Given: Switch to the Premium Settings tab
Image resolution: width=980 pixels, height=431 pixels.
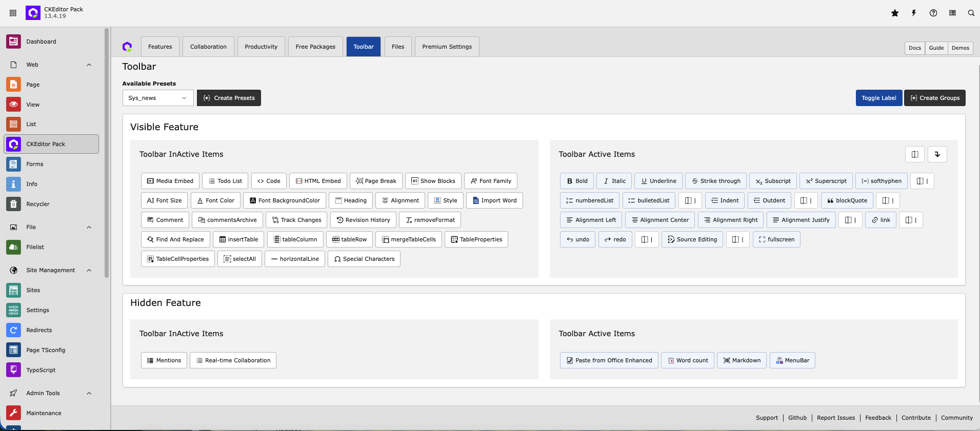Looking at the screenshot, I should click(447, 47).
